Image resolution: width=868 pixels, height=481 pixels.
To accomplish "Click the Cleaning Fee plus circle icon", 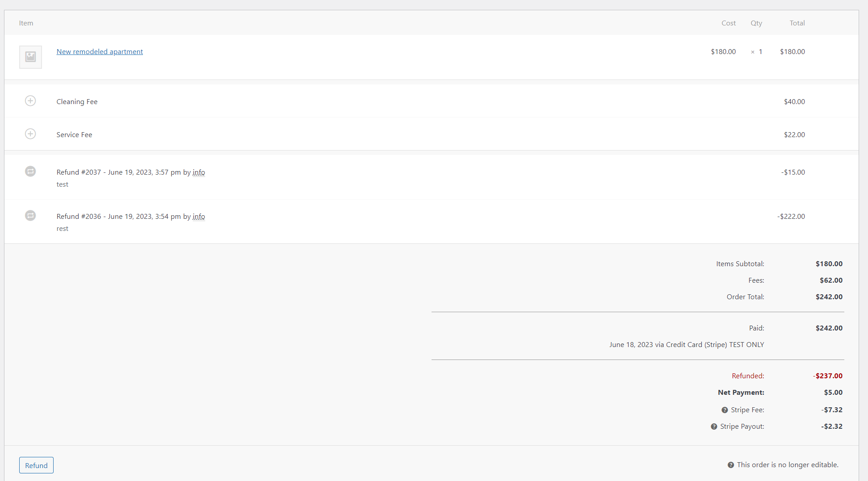I will click(30, 101).
